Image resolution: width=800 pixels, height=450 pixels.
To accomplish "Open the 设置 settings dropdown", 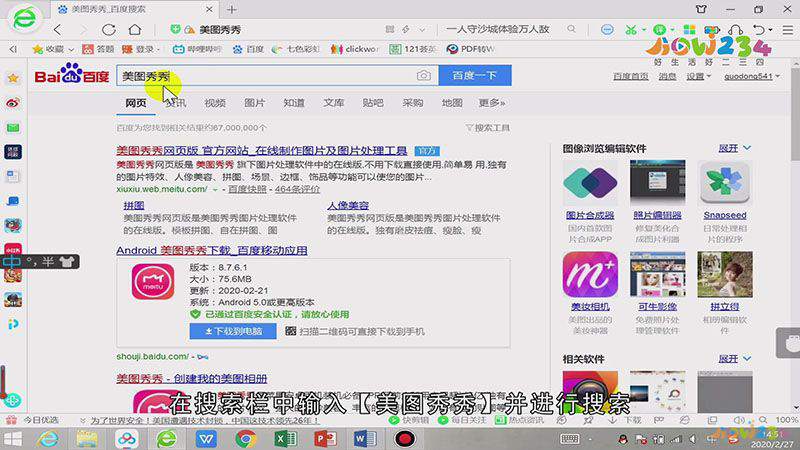I will click(698, 76).
